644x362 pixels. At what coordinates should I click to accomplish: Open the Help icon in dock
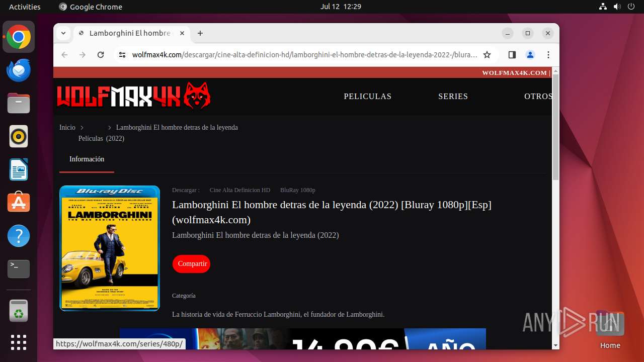coord(19,236)
